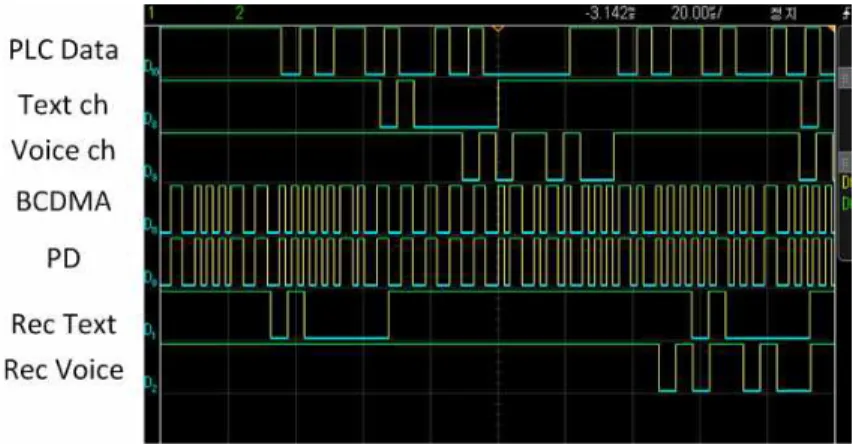Select the Rec Voice channel marker D2

coord(151,384)
